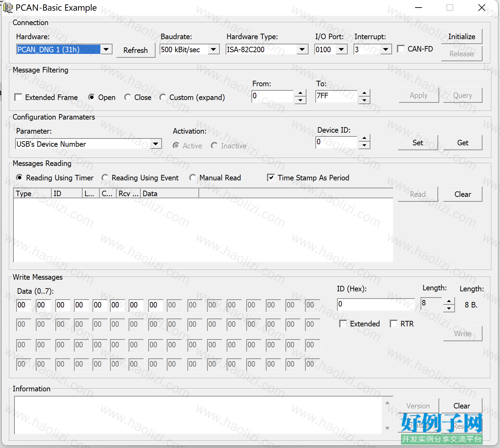Focus the ID (Hex) input field
The width and height of the screenshot is (500, 448).
tap(376, 304)
